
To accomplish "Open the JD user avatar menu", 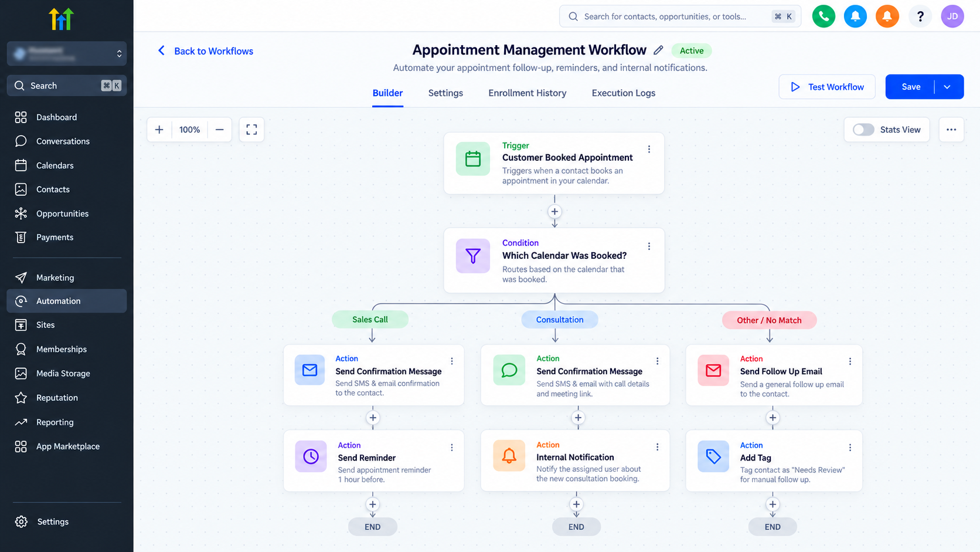I will click(952, 16).
